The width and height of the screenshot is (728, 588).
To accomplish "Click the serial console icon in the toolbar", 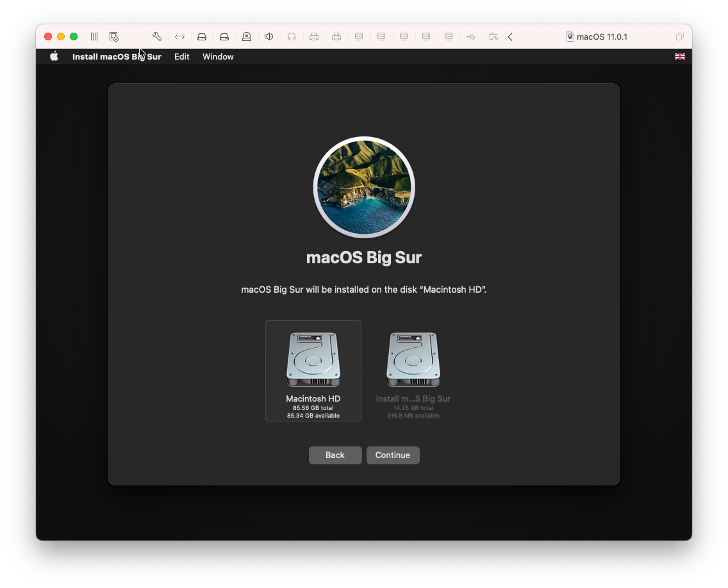I will [x=179, y=37].
